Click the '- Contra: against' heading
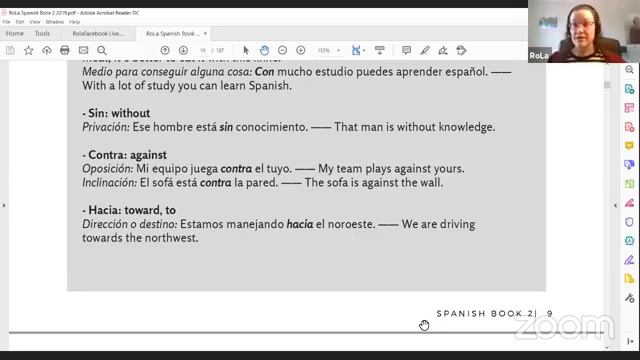 124,155
